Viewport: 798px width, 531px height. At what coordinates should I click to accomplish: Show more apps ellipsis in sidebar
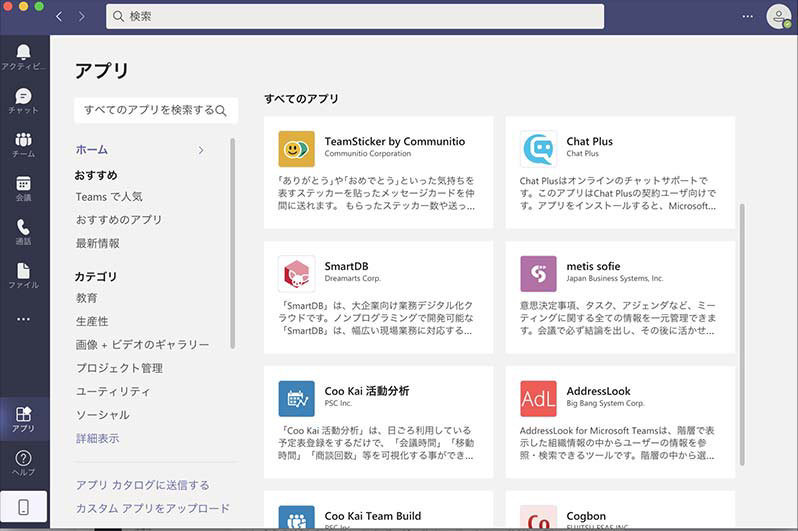click(23, 319)
